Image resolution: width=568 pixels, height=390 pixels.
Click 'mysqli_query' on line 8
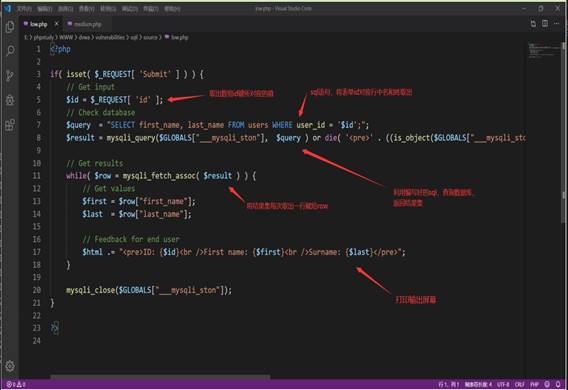tap(130, 138)
